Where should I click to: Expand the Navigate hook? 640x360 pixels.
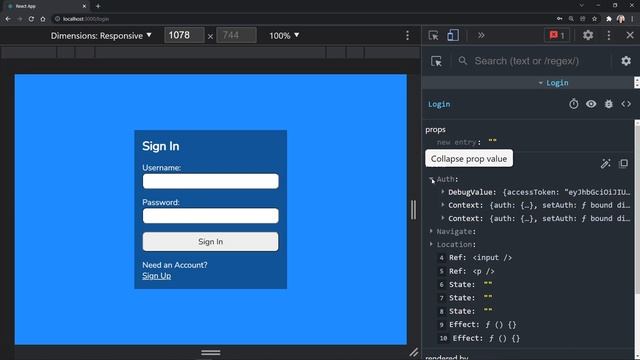tap(431, 231)
